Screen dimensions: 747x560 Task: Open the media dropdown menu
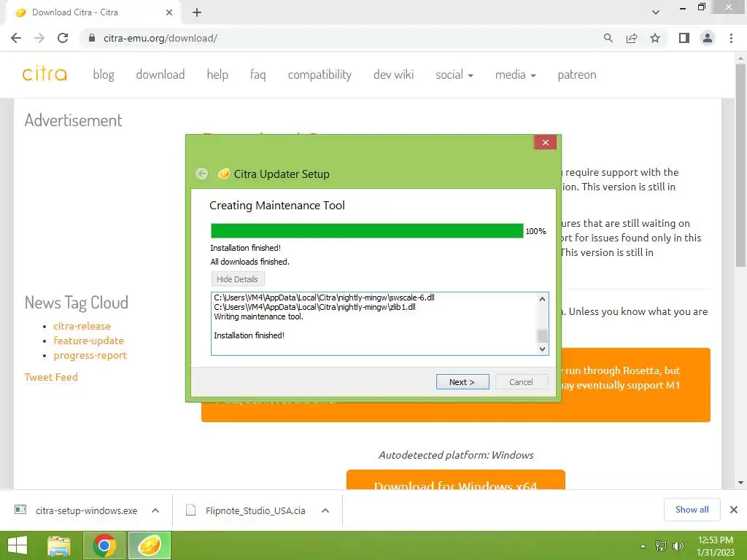(x=516, y=75)
